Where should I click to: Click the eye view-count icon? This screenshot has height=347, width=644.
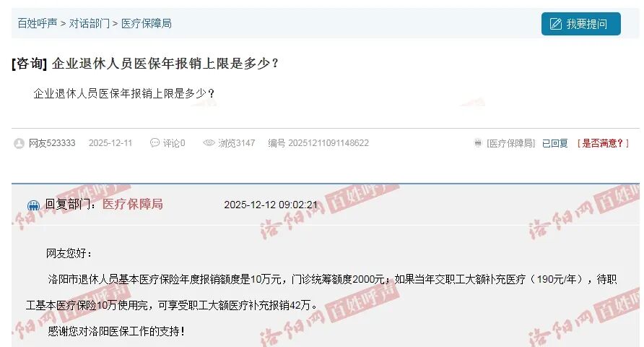[x=209, y=142]
